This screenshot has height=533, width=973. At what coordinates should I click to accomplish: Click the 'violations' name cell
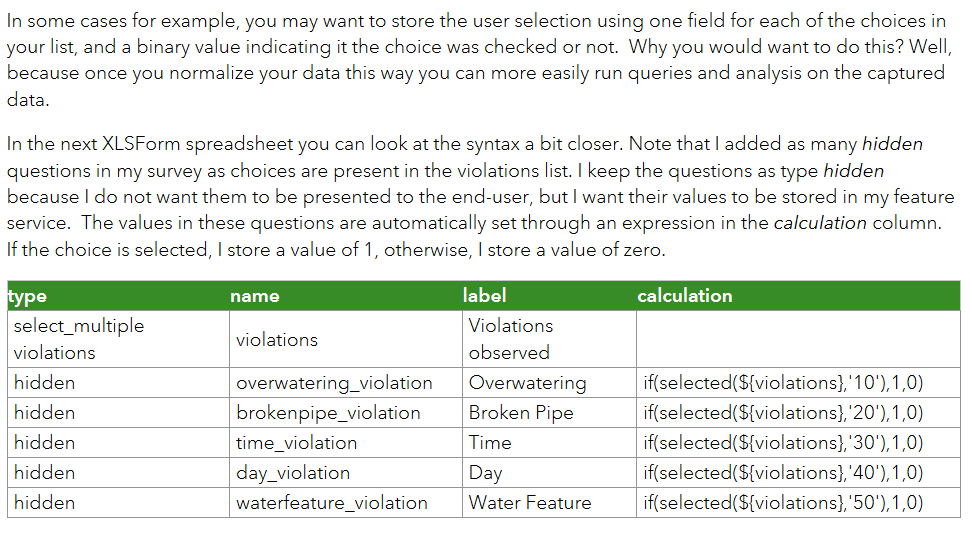click(x=346, y=339)
